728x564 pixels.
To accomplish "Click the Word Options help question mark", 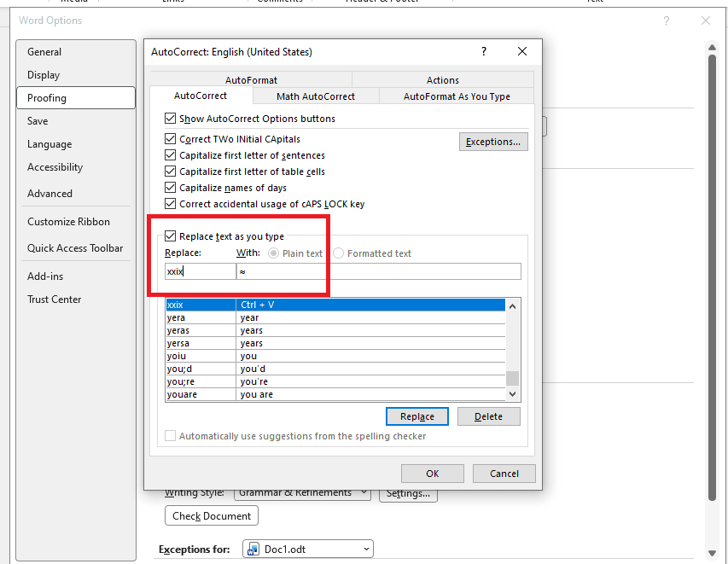I will [667, 20].
